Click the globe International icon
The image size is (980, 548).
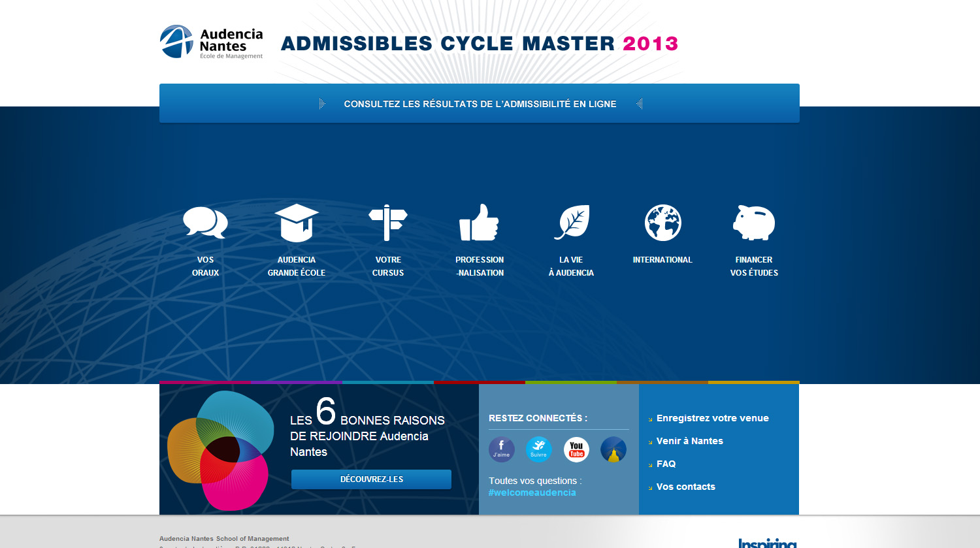tap(662, 223)
